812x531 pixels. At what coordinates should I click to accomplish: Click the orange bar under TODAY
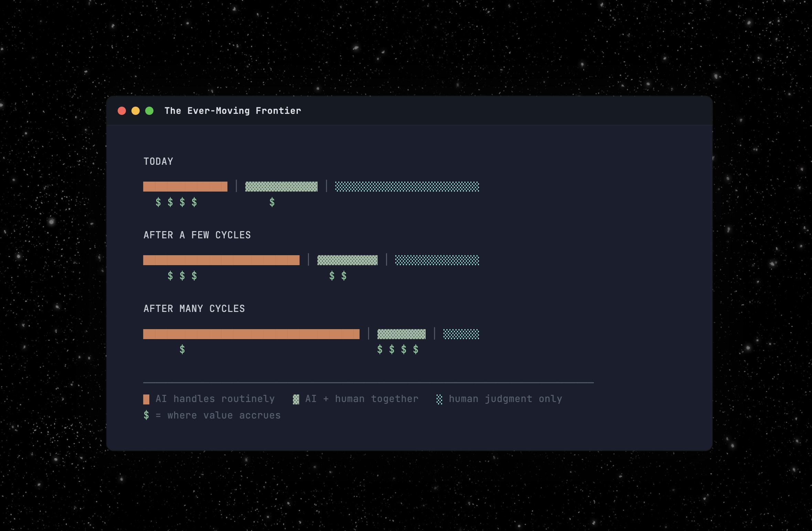point(185,186)
